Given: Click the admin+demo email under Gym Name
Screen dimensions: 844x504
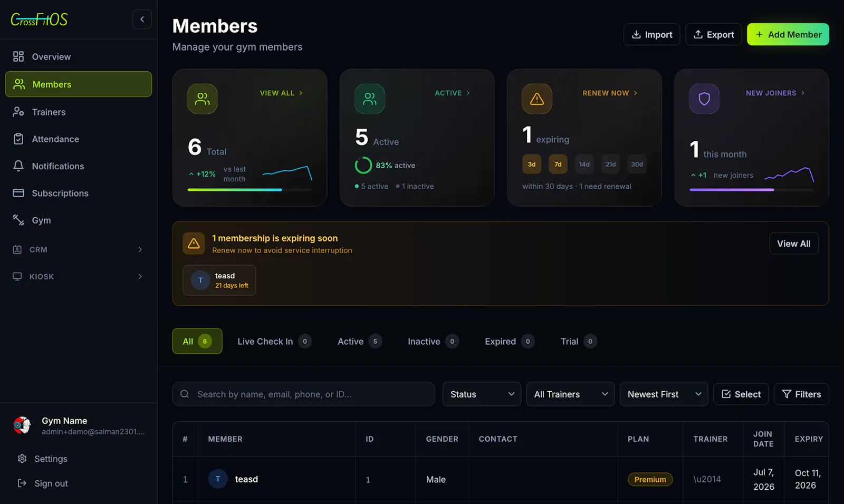Looking at the screenshot, I should click(x=93, y=431).
